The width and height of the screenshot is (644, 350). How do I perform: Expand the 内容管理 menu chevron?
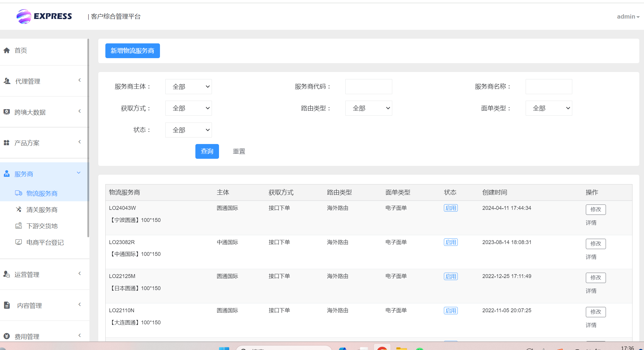point(79,305)
